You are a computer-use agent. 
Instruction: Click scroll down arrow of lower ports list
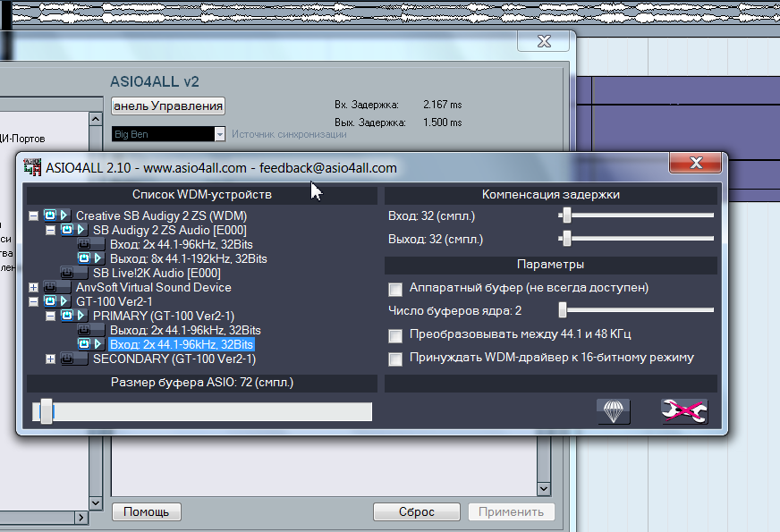tap(544, 489)
